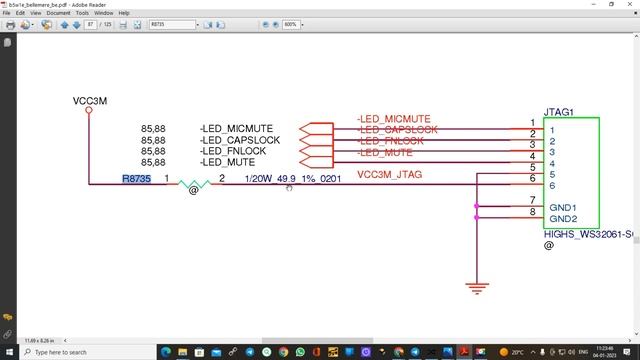Click the VCC3M_JTAG net label
Viewport: 640px width, 360px height.
[389, 175]
